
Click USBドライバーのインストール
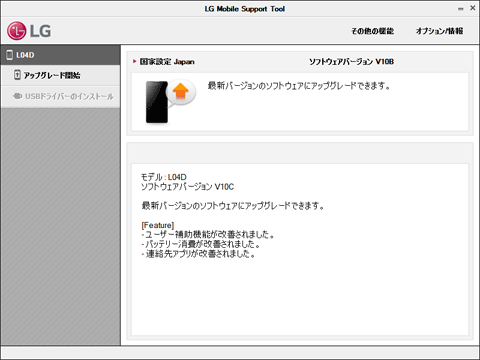[x=60, y=97]
